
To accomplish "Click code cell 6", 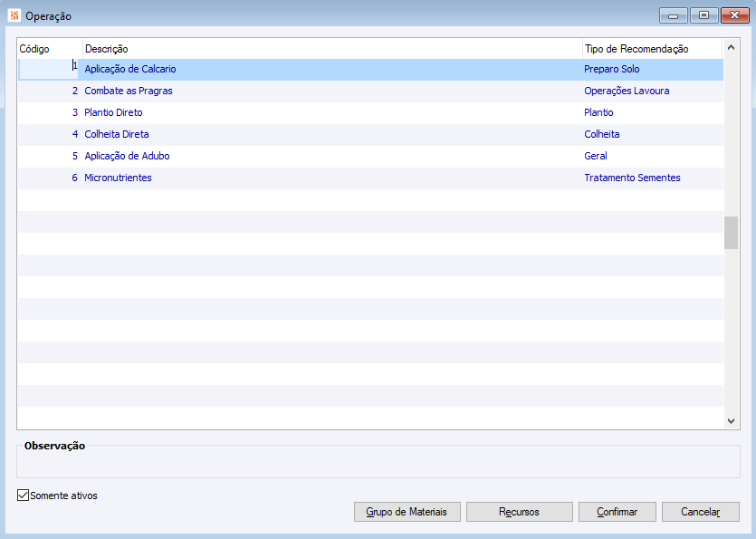I will pyautogui.click(x=50, y=178).
